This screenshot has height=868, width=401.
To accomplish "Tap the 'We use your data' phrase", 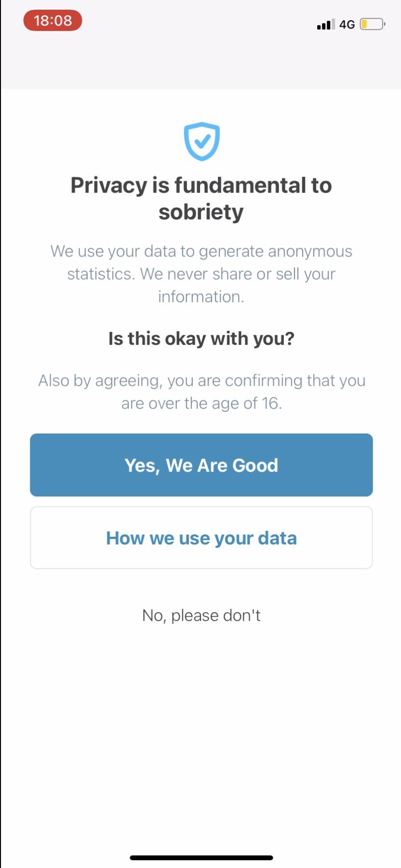I will [x=113, y=251].
